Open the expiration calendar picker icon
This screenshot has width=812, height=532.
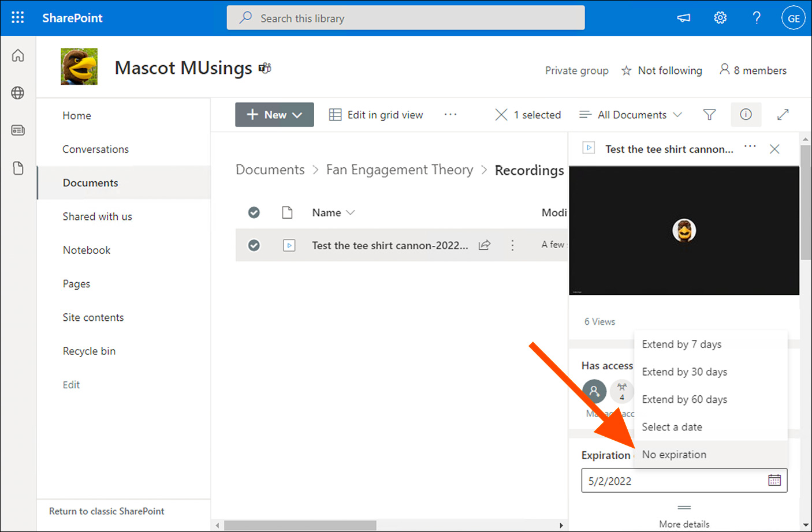click(774, 480)
